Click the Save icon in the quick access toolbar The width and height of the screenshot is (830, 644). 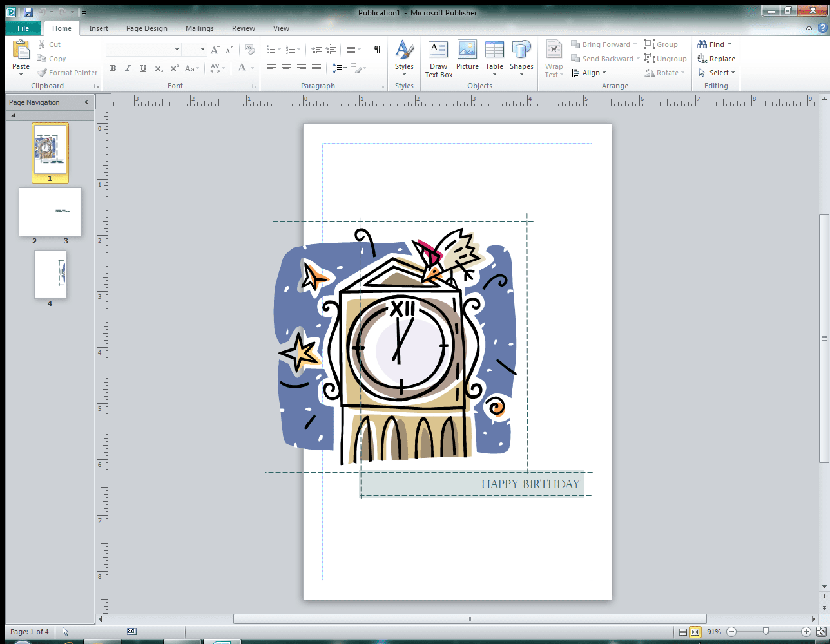click(28, 12)
